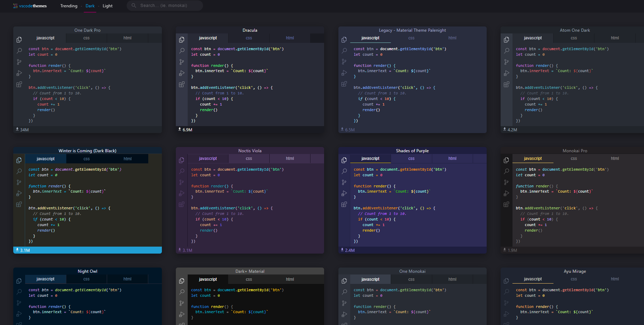The height and width of the screenshot is (325, 644).
Task: Switch One Dark Pro preview to css
Action: (87, 38)
